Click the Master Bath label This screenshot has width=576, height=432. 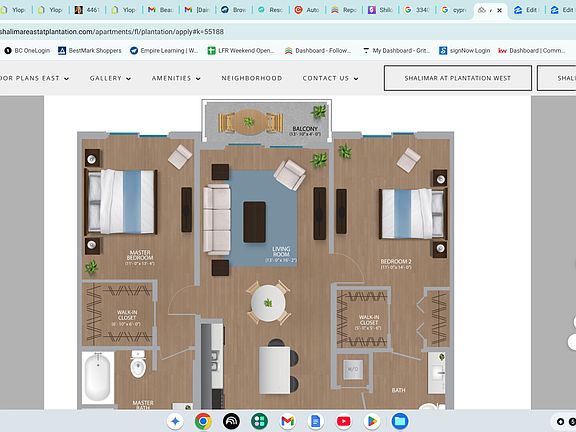tap(143, 405)
